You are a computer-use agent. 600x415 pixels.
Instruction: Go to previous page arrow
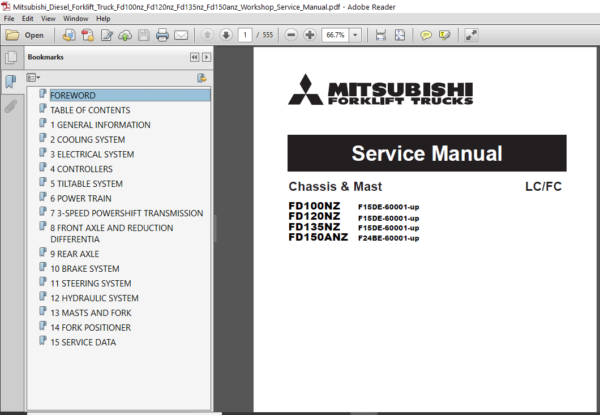pos(207,35)
